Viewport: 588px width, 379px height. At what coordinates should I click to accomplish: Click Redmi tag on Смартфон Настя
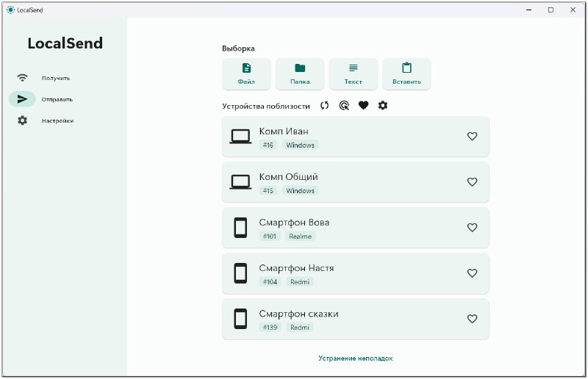[300, 282]
